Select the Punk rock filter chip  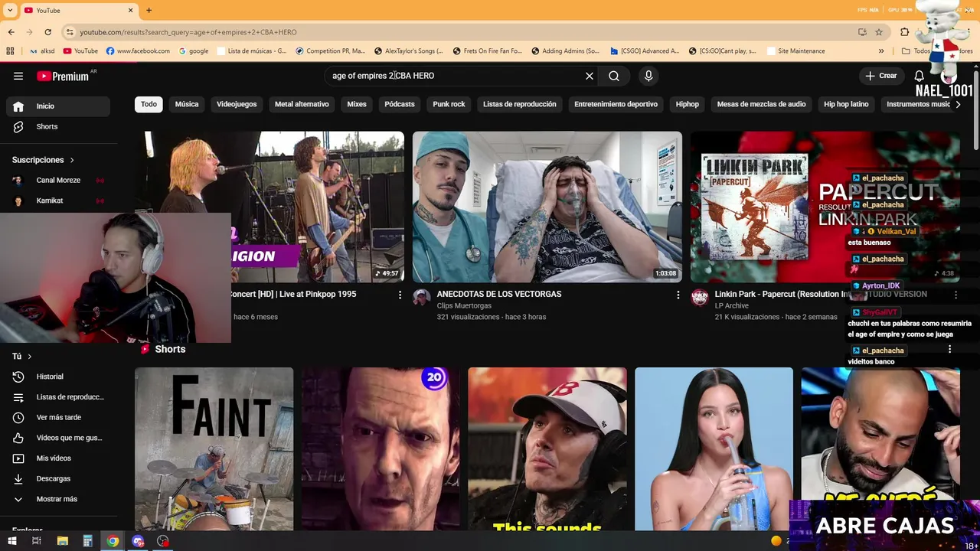(x=449, y=104)
